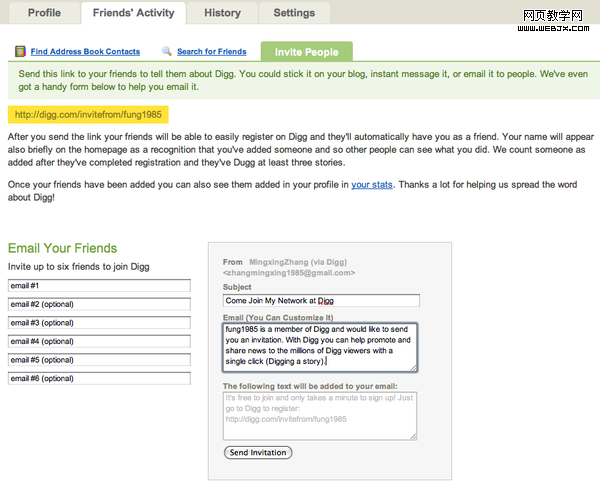Image resolution: width=600 pixels, height=481 pixels.
Task: Focus the email #1 field
Action: point(99,286)
